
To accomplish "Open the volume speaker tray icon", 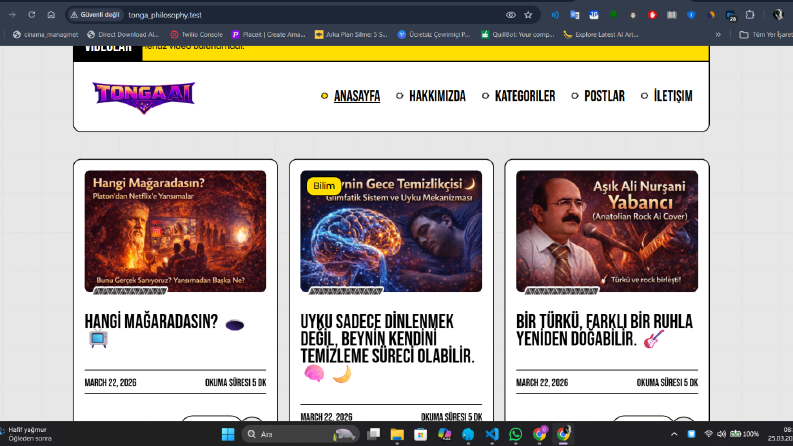I will pyautogui.click(x=722, y=434).
